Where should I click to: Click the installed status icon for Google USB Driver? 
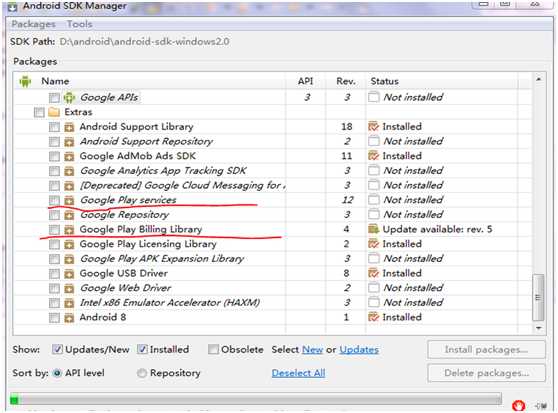click(x=373, y=273)
